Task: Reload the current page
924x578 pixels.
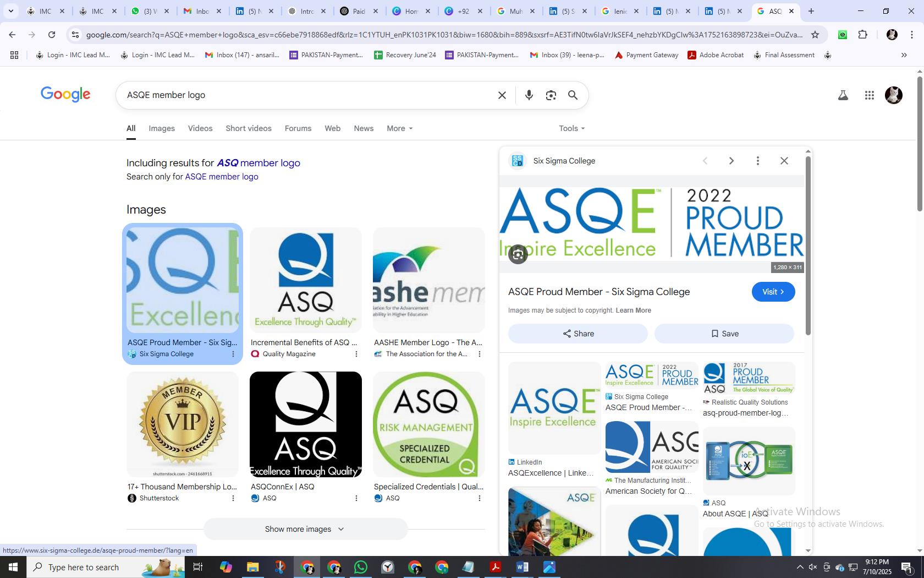Action: point(52,35)
